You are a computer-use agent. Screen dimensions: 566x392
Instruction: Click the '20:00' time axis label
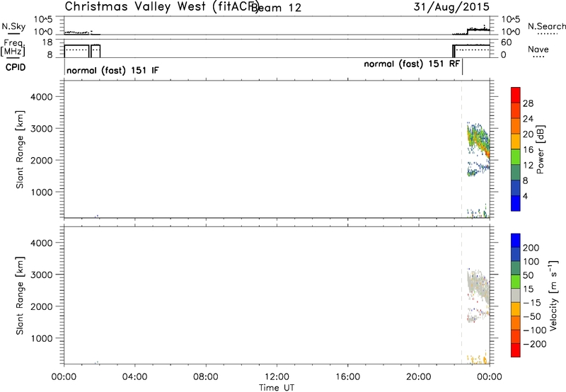pyautogui.click(x=419, y=377)
